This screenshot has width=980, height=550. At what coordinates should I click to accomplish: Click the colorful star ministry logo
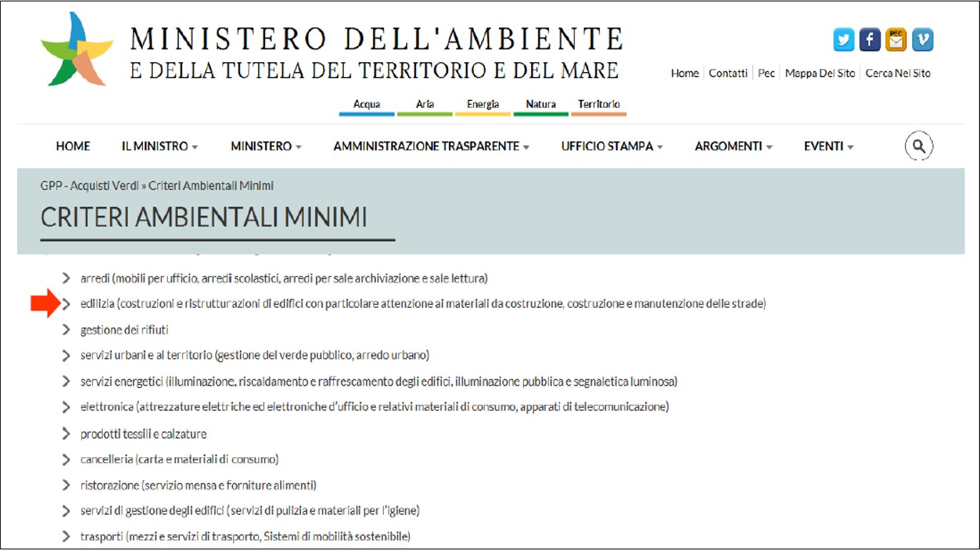[76, 49]
